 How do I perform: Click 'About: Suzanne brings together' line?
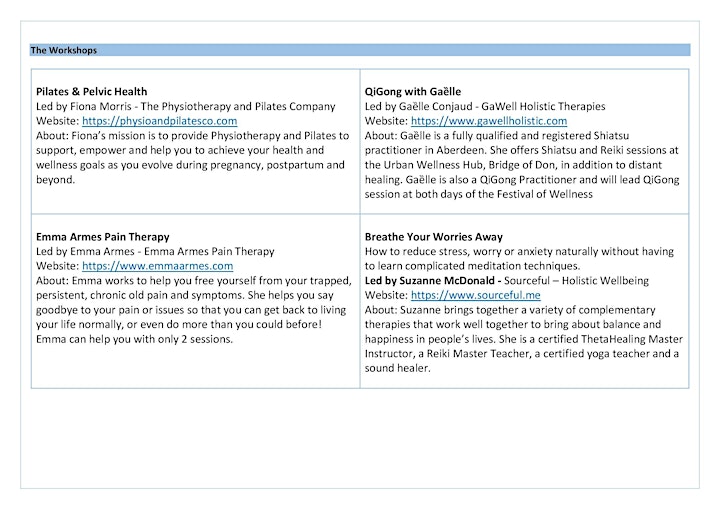[x=510, y=310]
